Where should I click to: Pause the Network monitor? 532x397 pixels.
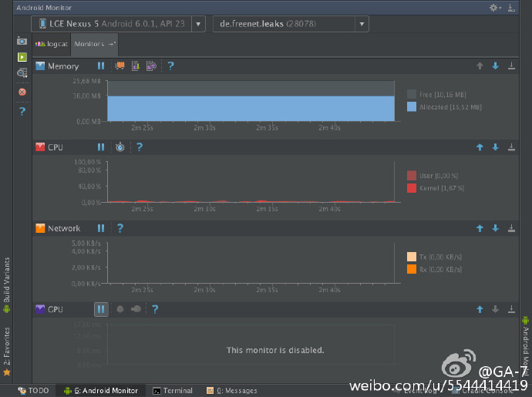(x=101, y=228)
